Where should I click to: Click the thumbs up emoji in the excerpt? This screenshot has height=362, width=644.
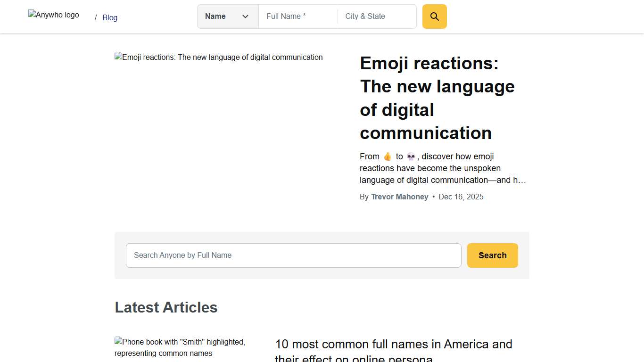click(x=388, y=156)
